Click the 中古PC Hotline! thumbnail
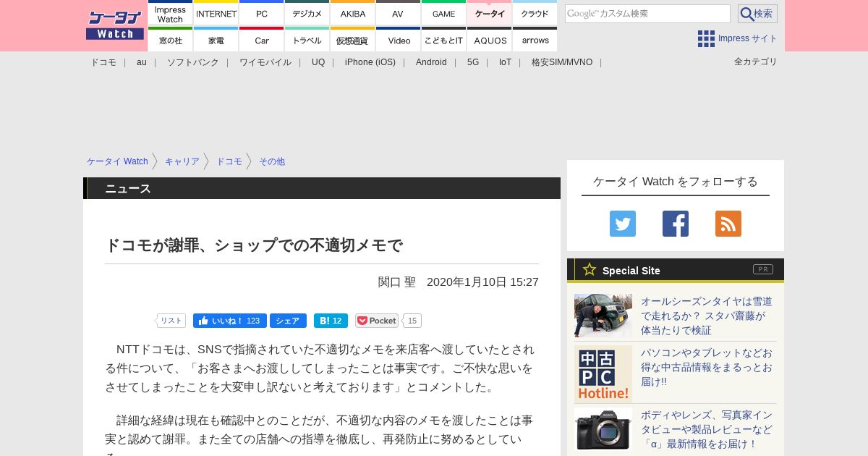The width and height of the screenshot is (868, 456). tap(603, 374)
